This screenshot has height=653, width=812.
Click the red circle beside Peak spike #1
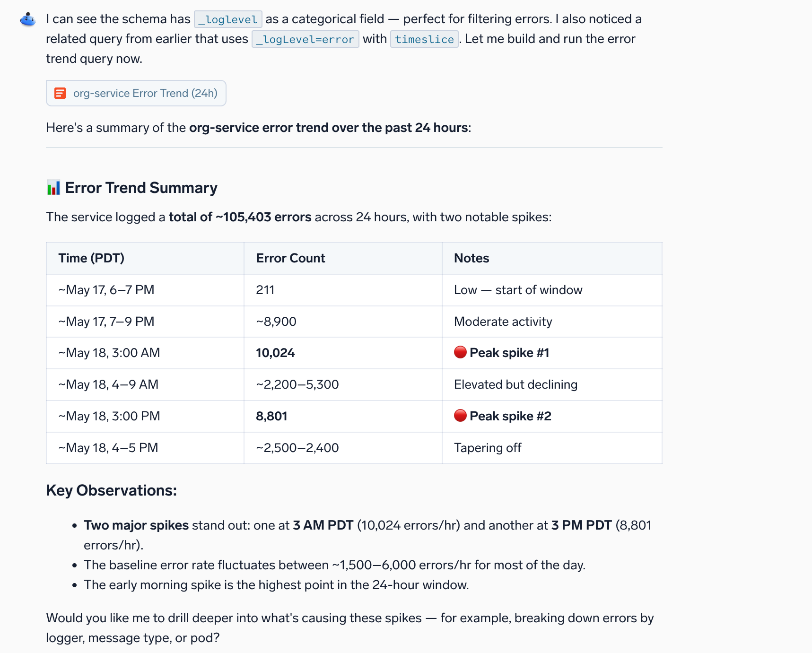[x=460, y=352]
